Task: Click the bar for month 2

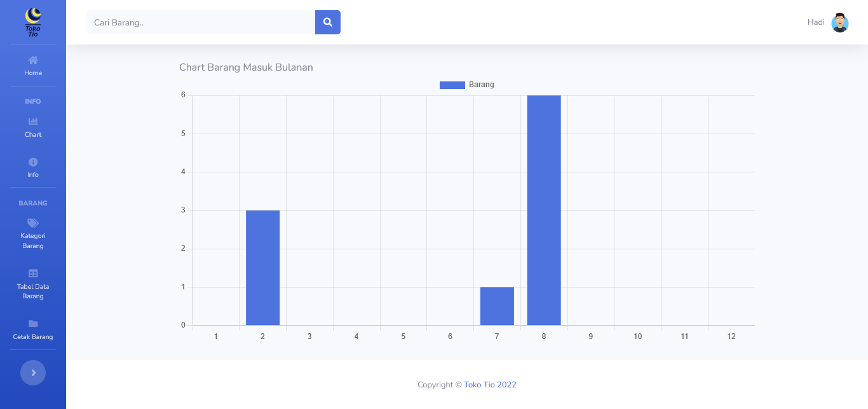Action: pyautogui.click(x=262, y=267)
